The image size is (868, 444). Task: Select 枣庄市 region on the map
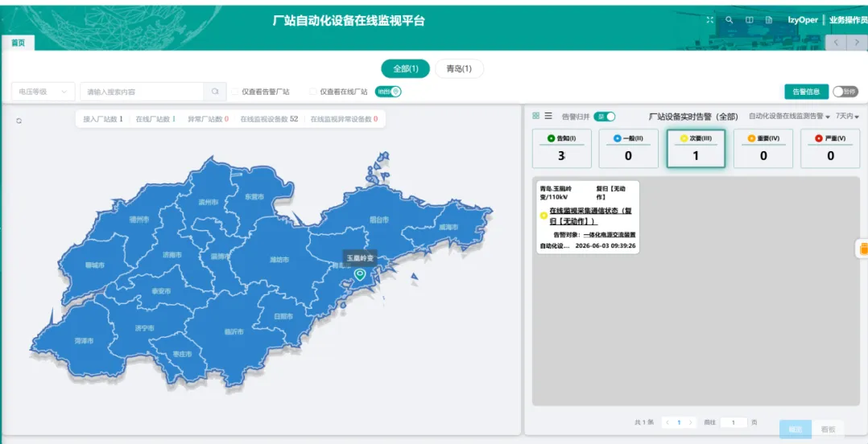[x=182, y=354]
